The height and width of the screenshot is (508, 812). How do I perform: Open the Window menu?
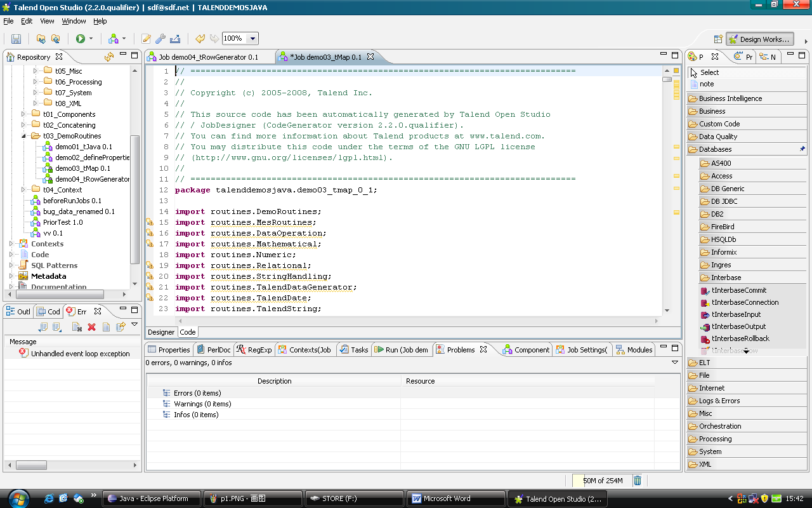pyautogui.click(x=74, y=21)
